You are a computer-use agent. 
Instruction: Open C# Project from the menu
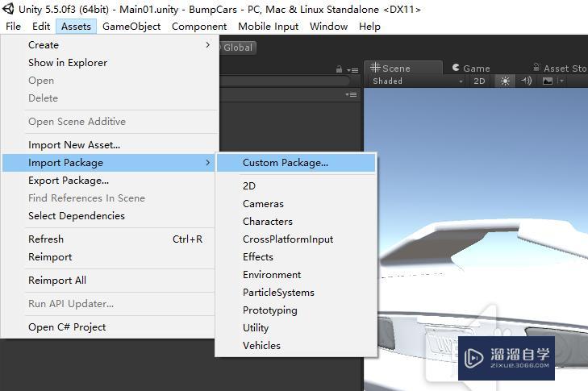[x=109, y=327]
